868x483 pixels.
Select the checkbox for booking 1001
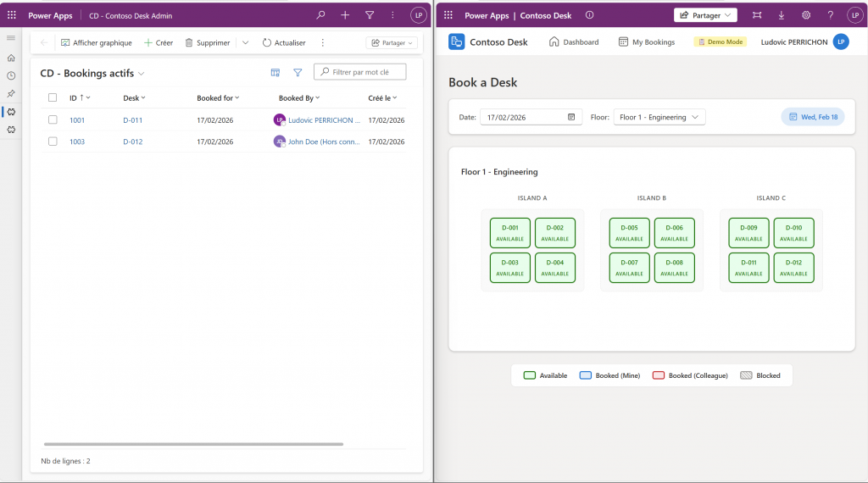(53, 120)
